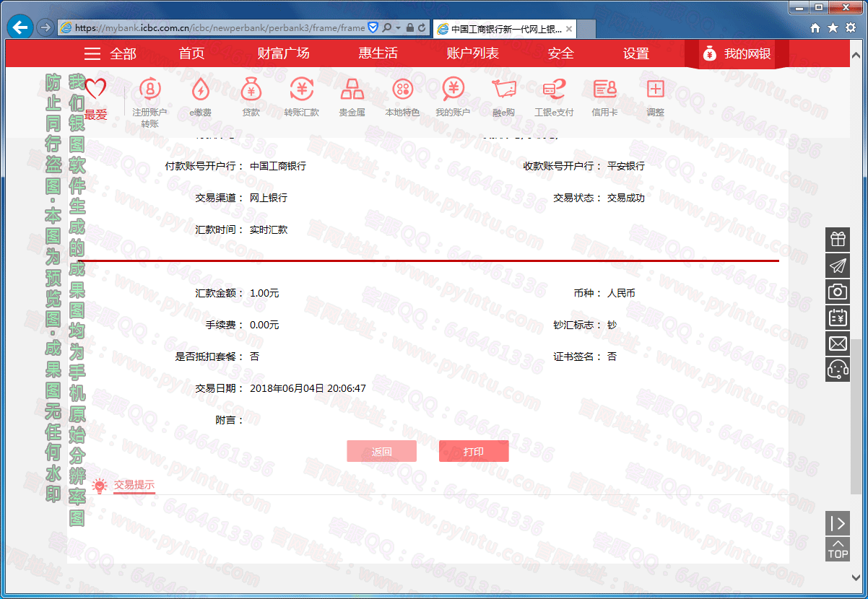The width and height of the screenshot is (868, 599).
Task: Close the 中国工商银行 browser tab
Action: tap(569, 29)
